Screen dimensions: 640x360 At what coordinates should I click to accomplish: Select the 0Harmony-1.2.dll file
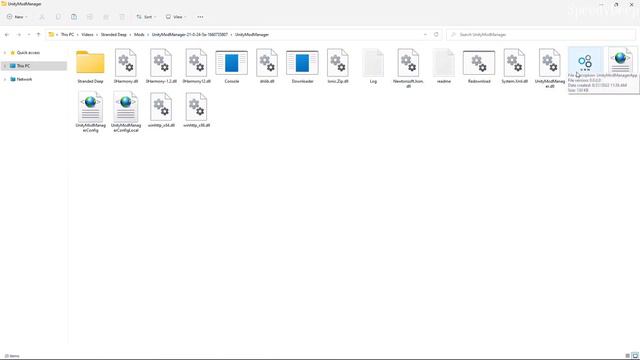[x=161, y=67]
